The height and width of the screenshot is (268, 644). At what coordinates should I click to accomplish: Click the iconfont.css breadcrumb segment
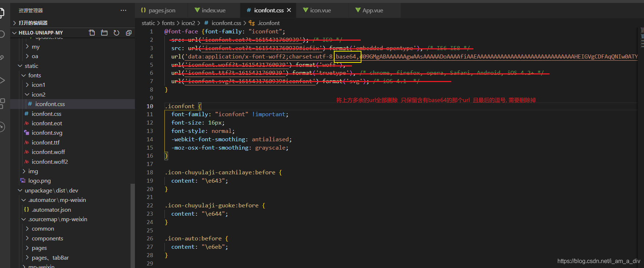[x=226, y=23]
